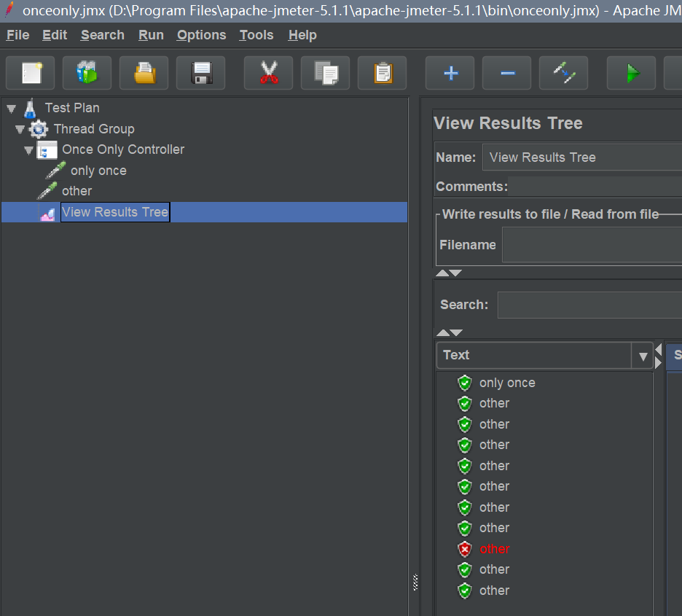
Task: Paste from clipboard using toolbar icon
Action: [383, 73]
